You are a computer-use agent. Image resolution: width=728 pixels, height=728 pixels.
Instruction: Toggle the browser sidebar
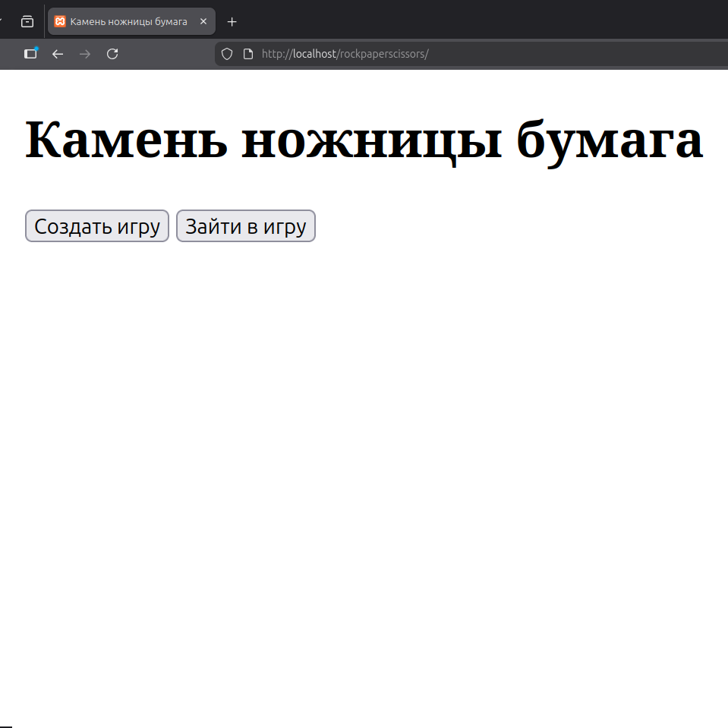pyautogui.click(x=30, y=54)
